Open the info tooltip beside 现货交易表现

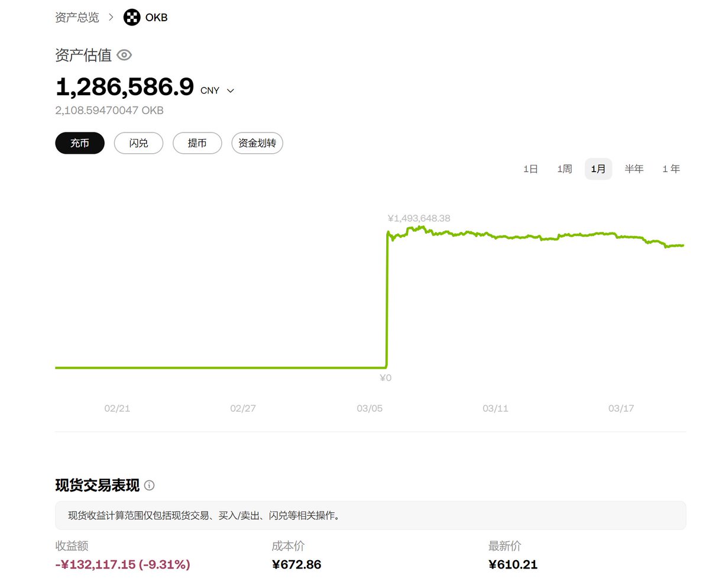149,486
